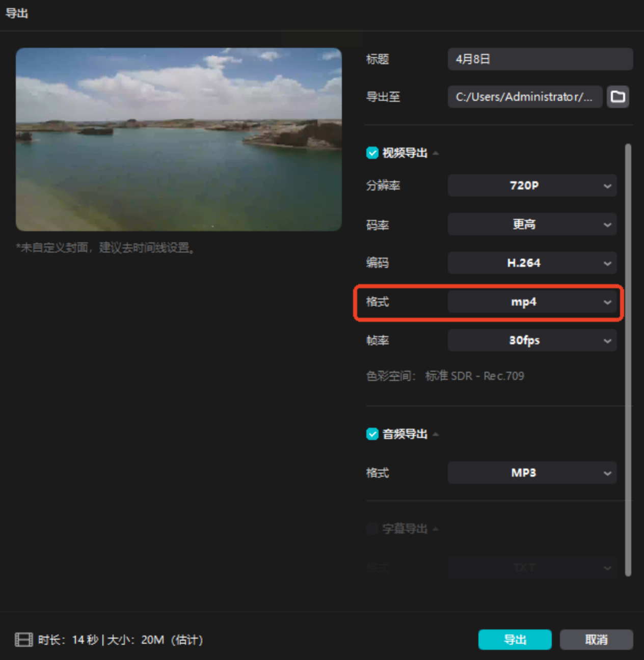This screenshot has width=644, height=660.
Task: Open the video 格式 mp4 dropdown
Action: point(532,302)
